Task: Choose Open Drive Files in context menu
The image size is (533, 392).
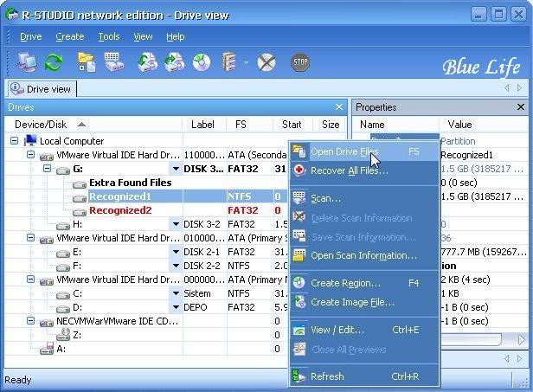Action: click(x=364, y=151)
